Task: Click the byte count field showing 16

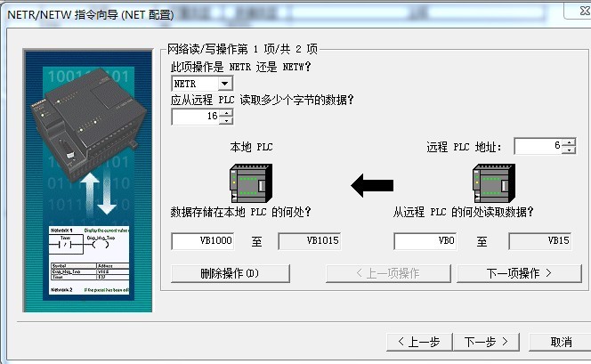Action: click(x=196, y=117)
